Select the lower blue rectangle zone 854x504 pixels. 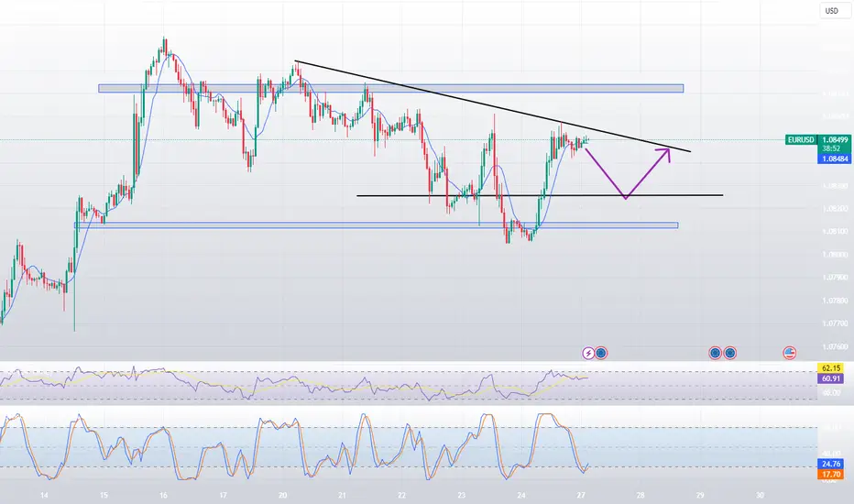click(x=377, y=225)
